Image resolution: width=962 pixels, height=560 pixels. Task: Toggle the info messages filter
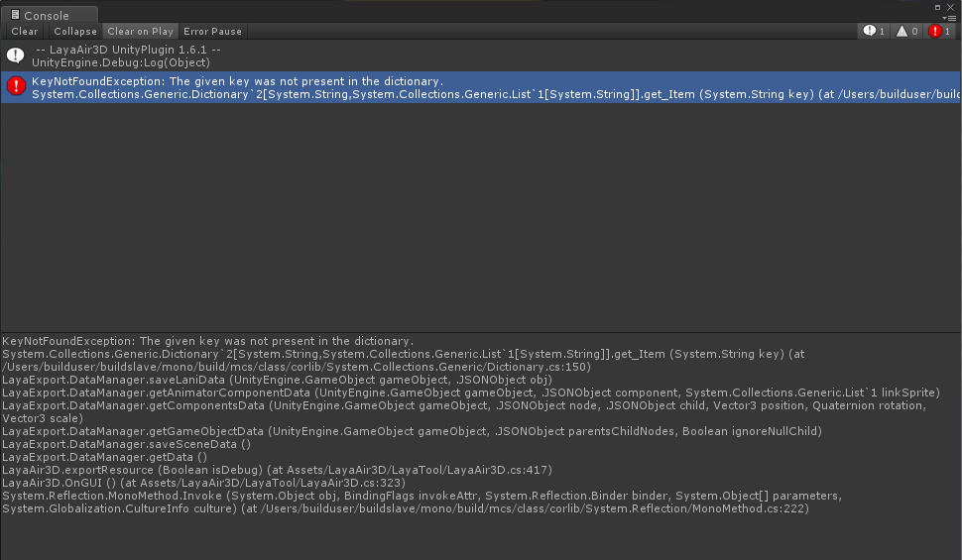coord(874,32)
